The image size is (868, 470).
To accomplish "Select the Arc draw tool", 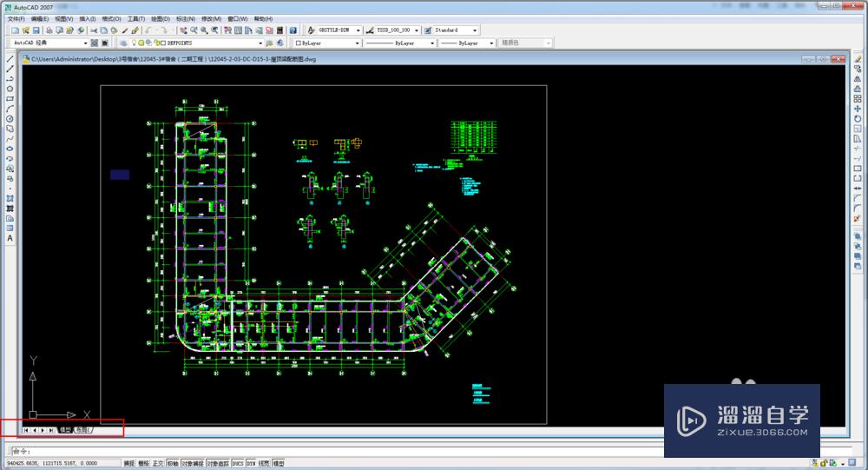I will click(10, 109).
